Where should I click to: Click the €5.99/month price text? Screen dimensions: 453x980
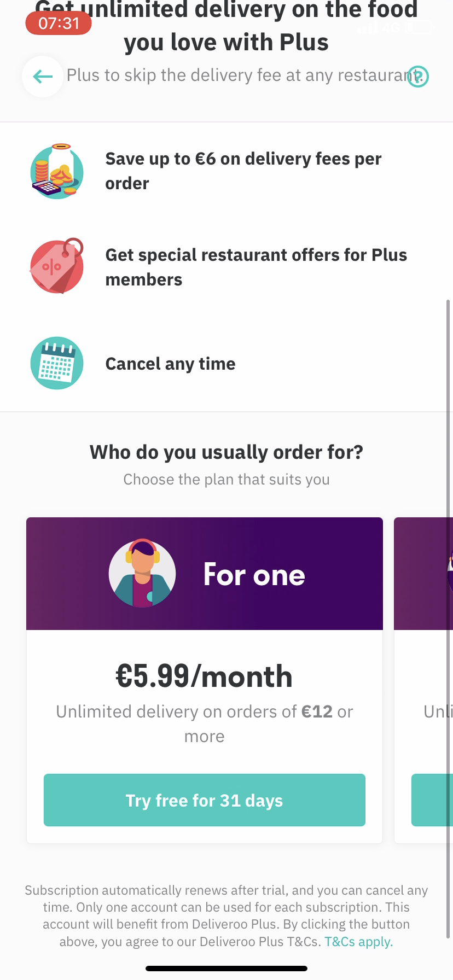point(204,676)
